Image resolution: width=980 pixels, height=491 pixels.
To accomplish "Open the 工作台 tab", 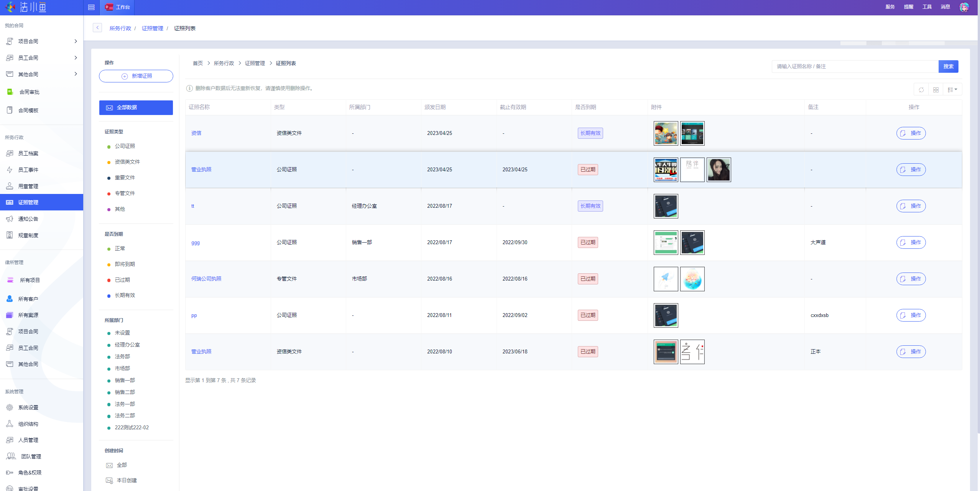I will point(117,7).
